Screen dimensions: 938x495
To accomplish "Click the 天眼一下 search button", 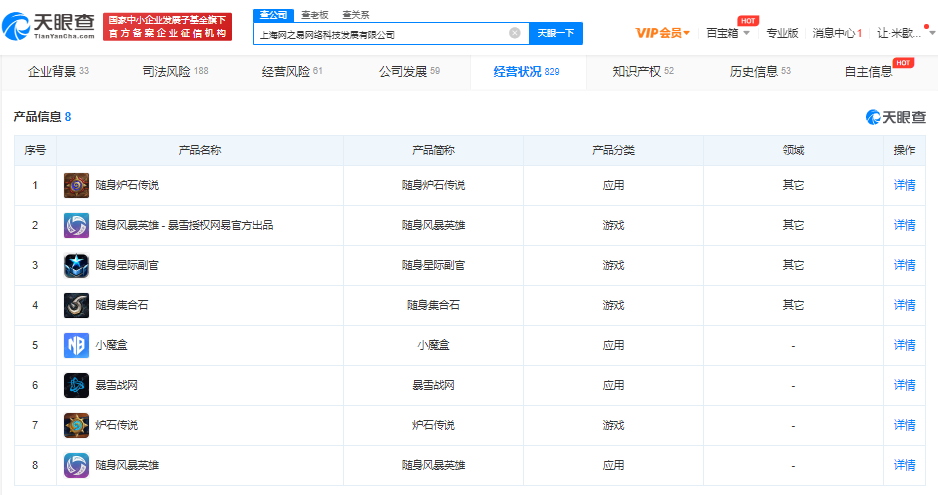I will click(555, 33).
